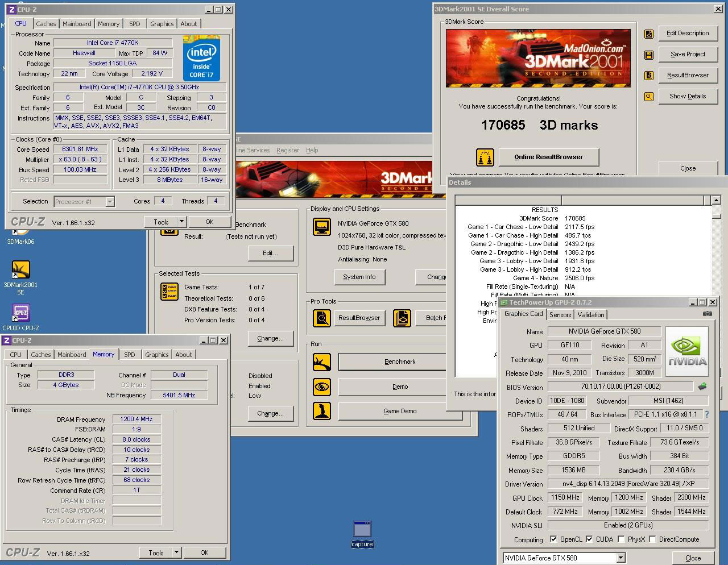Click the up arrow of the Details scrollbar

716,200
